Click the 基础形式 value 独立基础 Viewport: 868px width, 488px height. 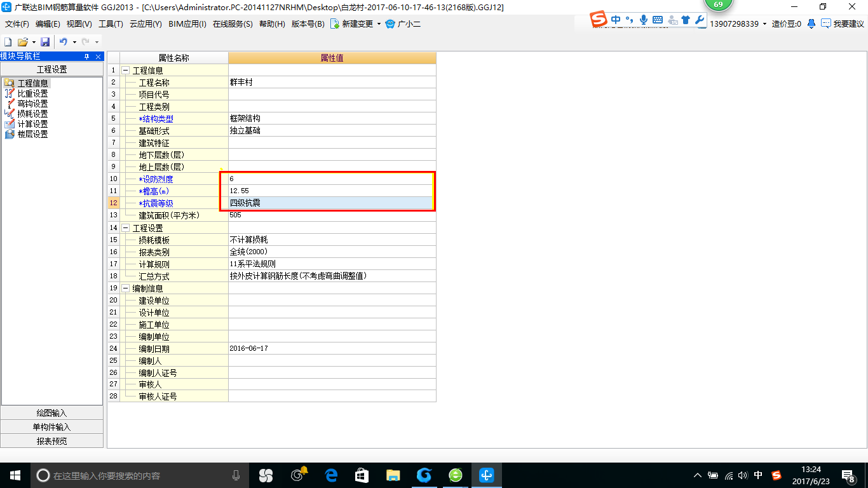[332, 131]
